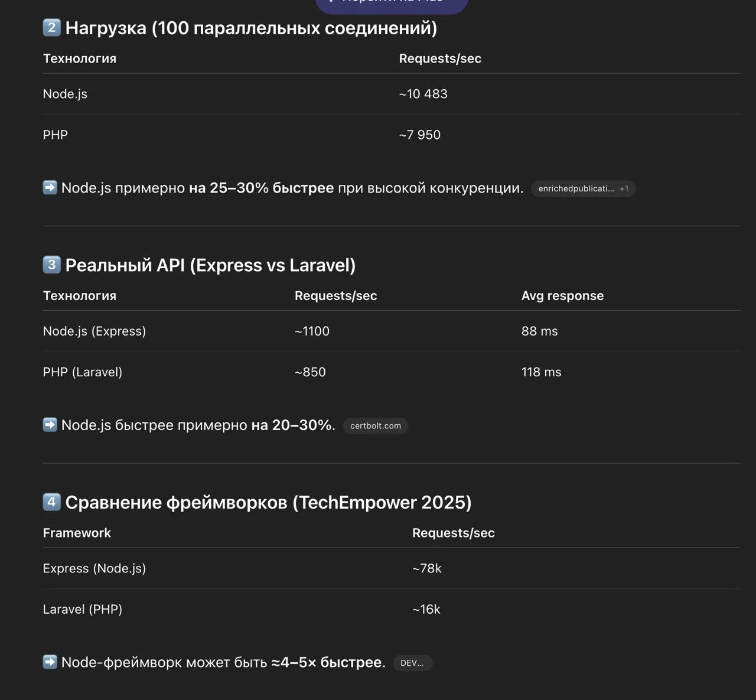Click the PHP (Laravel) row label

[83, 372]
